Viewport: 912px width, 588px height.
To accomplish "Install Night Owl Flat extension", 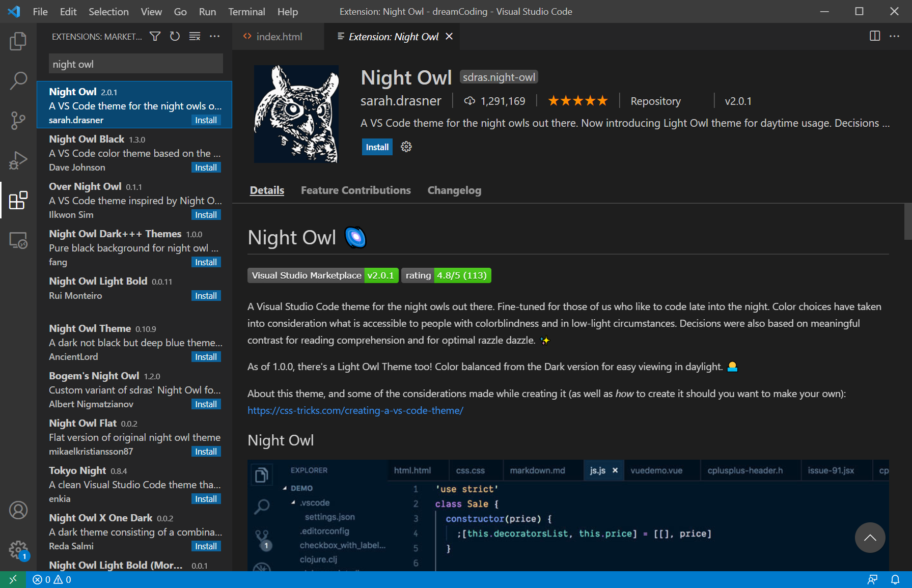I will point(206,452).
